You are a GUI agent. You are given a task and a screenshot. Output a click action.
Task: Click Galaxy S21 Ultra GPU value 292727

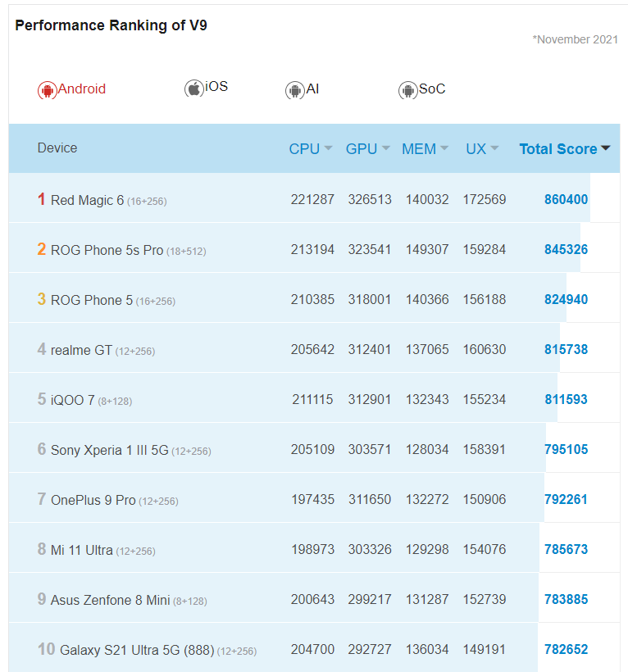point(370,650)
